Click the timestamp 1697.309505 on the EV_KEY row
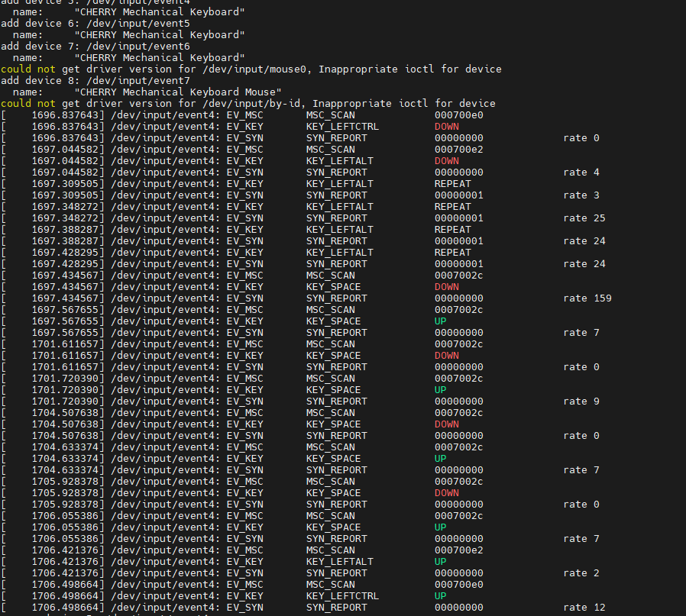Screen dimensions: 686x616 pos(68,184)
